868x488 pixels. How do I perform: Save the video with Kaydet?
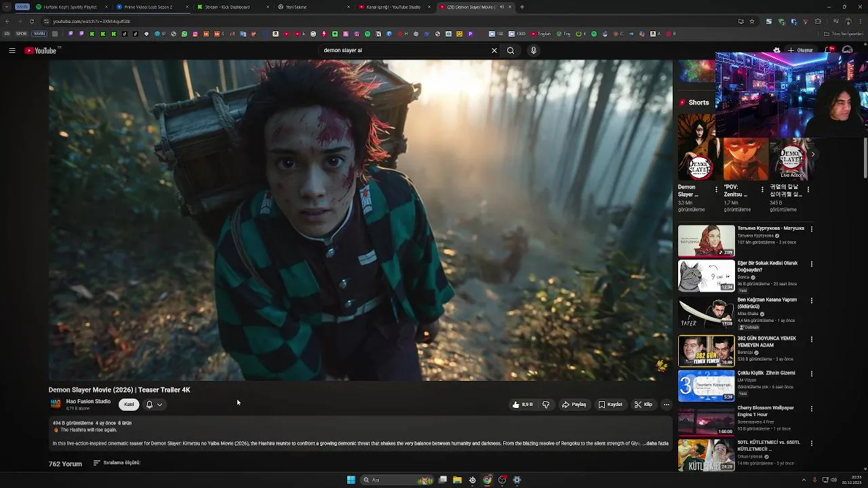tap(610, 405)
